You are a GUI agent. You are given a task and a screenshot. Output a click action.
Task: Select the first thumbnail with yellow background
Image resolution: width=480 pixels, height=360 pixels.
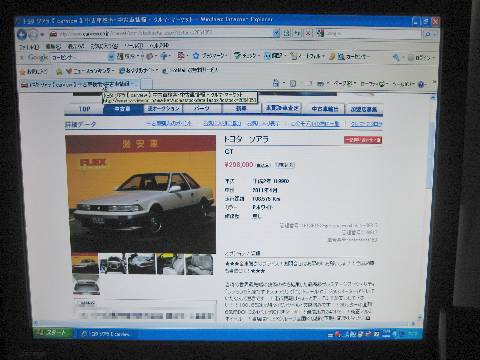[x=85, y=264]
